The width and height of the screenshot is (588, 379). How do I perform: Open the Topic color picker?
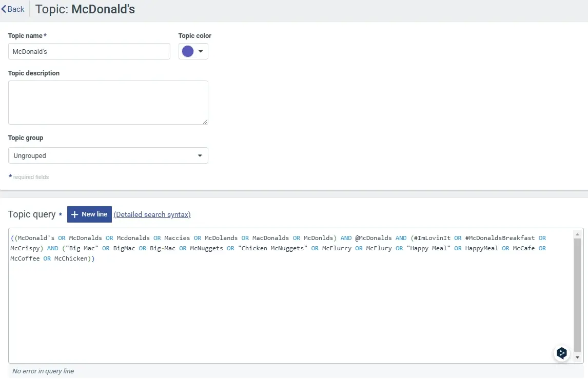click(193, 51)
